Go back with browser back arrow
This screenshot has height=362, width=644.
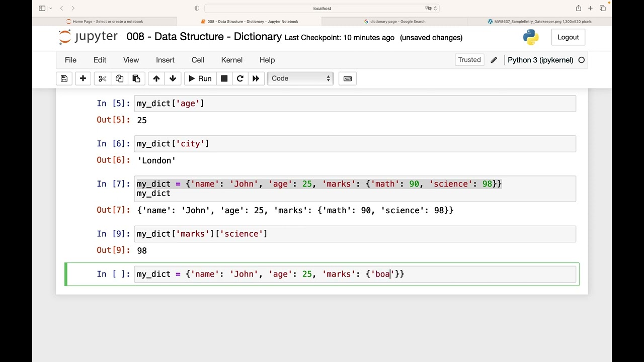pos(61,8)
